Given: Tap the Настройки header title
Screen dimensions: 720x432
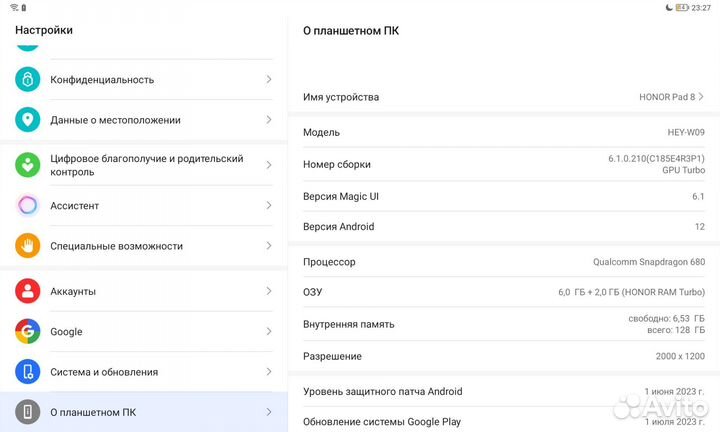Looking at the screenshot, I should (x=44, y=30).
